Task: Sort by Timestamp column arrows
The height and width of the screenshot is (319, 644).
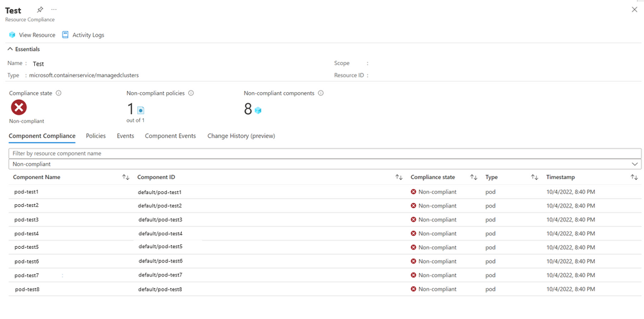Action: [634, 177]
